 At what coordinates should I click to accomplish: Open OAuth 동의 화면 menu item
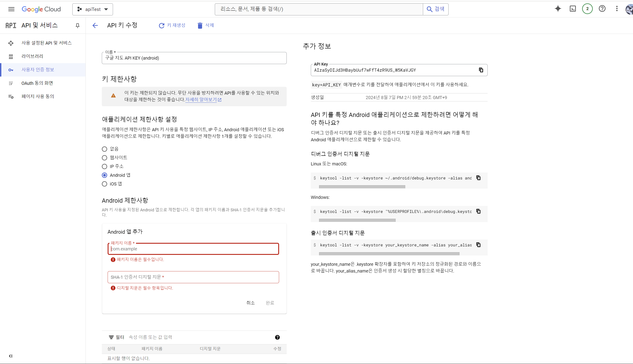point(43,83)
